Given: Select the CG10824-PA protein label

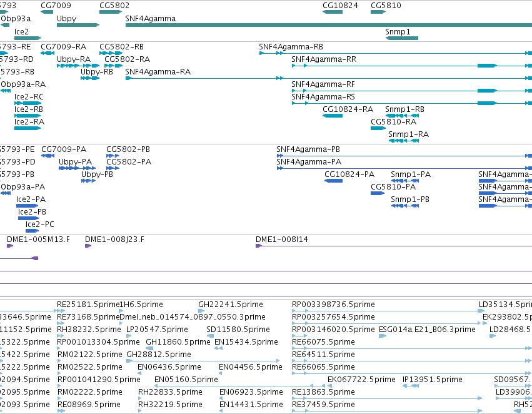Looking at the screenshot, I should click(x=349, y=174).
